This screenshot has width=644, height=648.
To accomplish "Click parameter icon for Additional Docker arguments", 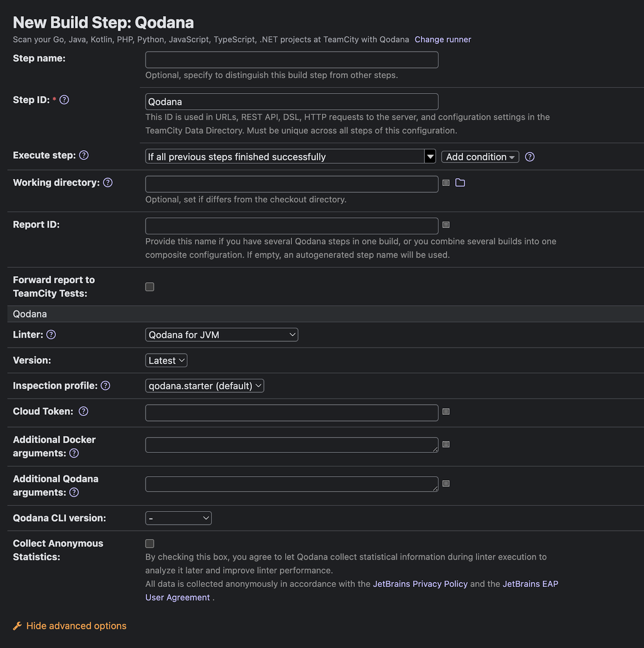I will [x=446, y=445].
